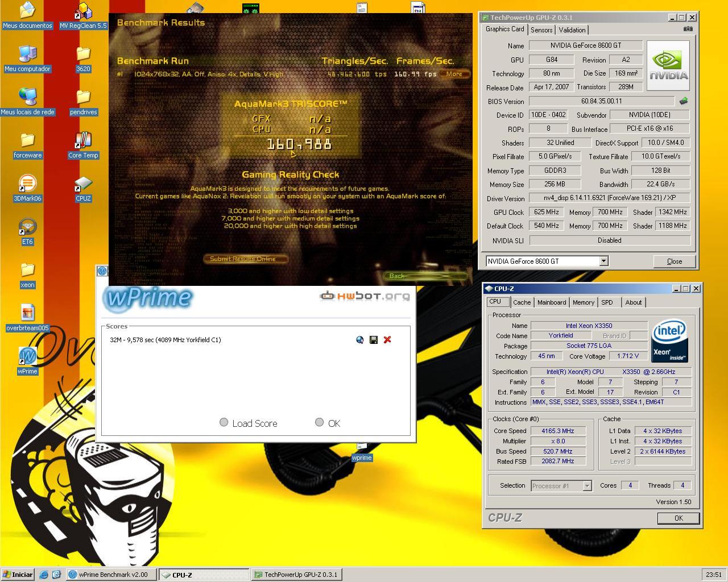Switch to GPU-Z Validation tab
Image resolution: width=728 pixels, height=582 pixels.
tap(572, 30)
